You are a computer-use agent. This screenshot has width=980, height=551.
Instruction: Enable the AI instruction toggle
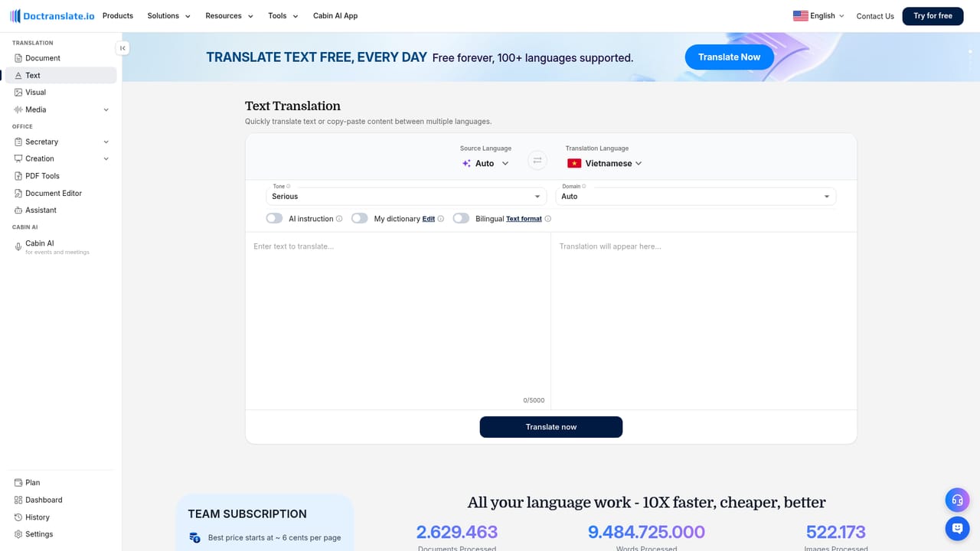tap(274, 219)
